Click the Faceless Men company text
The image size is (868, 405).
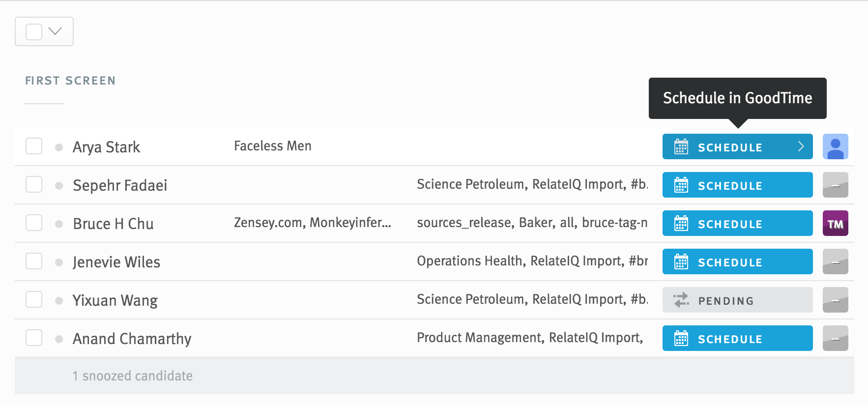pyautogui.click(x=273, y=146)
